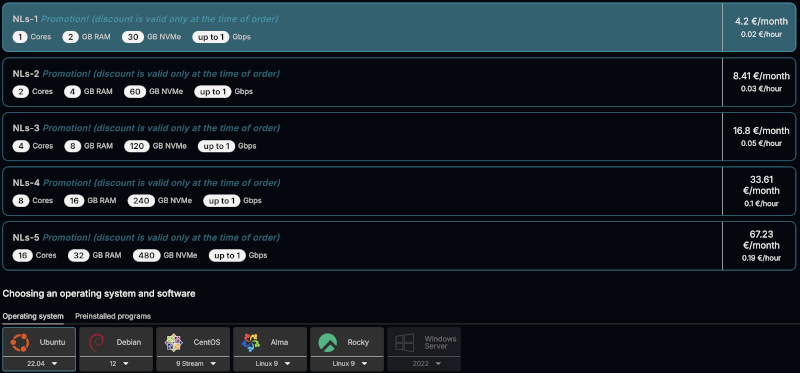Choose the Debian swirl icon
This screenshot has width=800, height=373.
(97, 342)
